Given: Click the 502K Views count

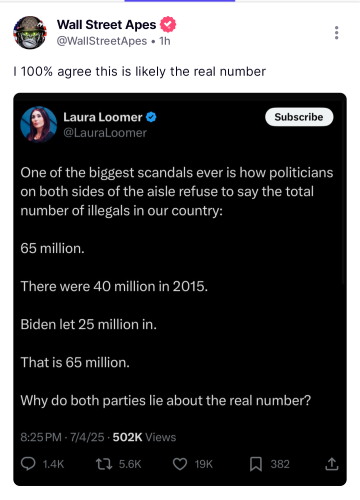Looking at the screenshot, I should point(144,437).
